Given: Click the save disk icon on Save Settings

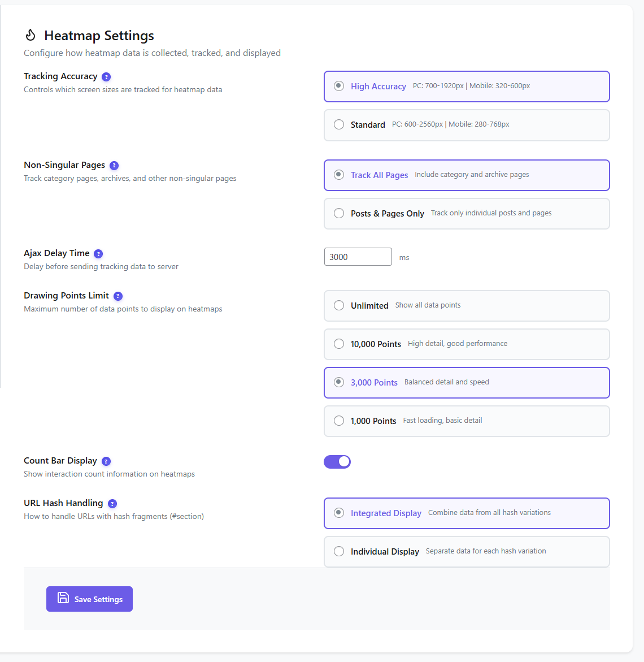Looking at the screenshot, I should tap(63, 599).
